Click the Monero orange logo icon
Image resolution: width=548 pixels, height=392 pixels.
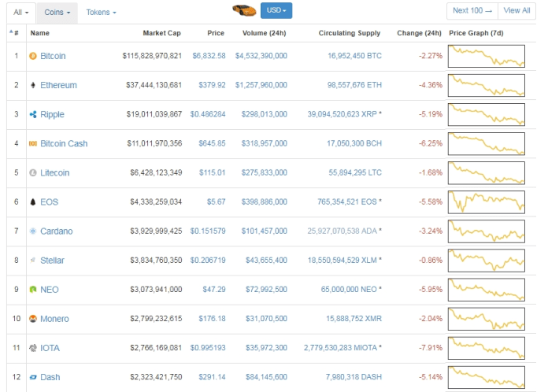pyautogui.click(x=32, y=319)
